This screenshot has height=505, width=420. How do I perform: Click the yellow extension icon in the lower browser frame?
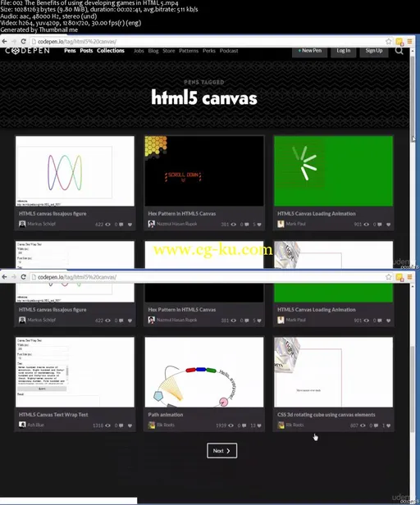399,277
